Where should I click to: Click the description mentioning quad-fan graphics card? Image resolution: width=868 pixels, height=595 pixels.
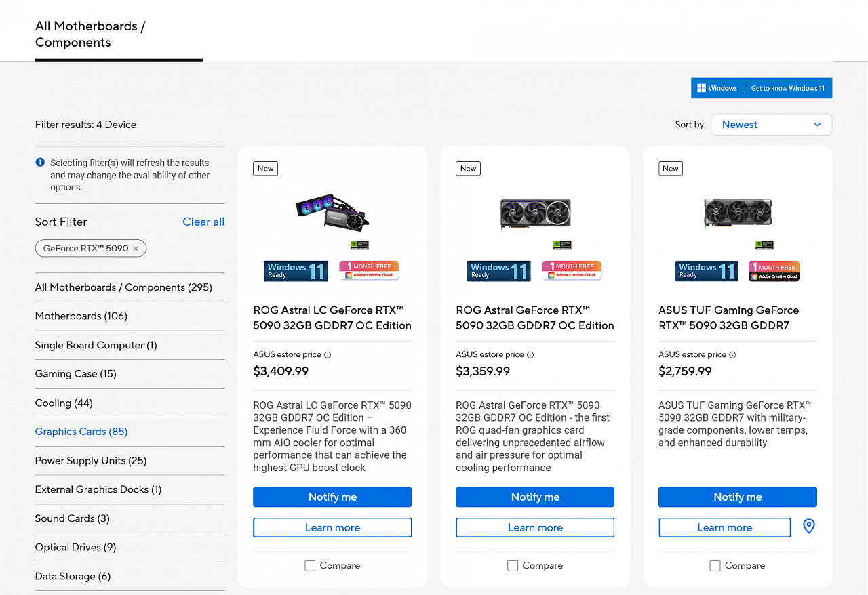pos(533,436)
